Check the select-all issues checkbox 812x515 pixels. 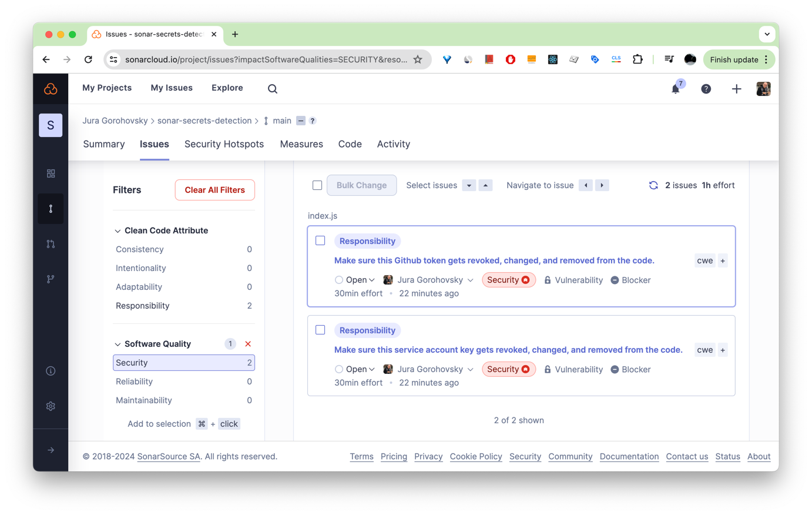click(317, 185)
